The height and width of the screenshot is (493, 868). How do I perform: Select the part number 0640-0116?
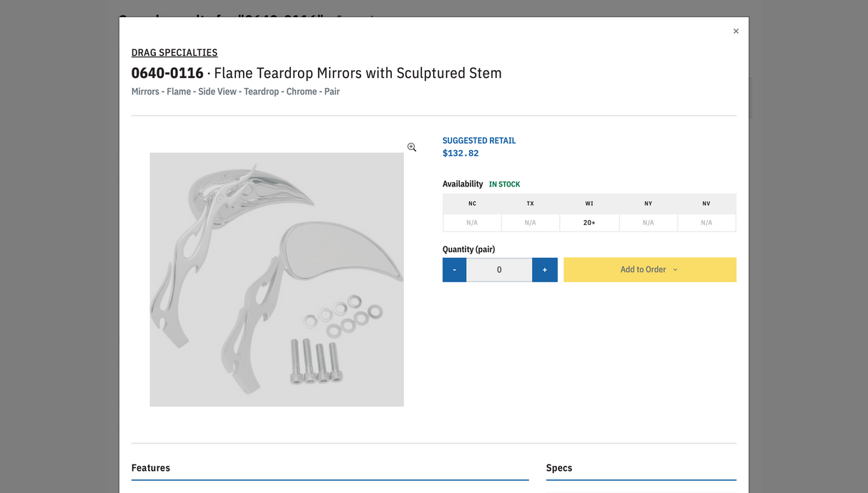(167, 73)
